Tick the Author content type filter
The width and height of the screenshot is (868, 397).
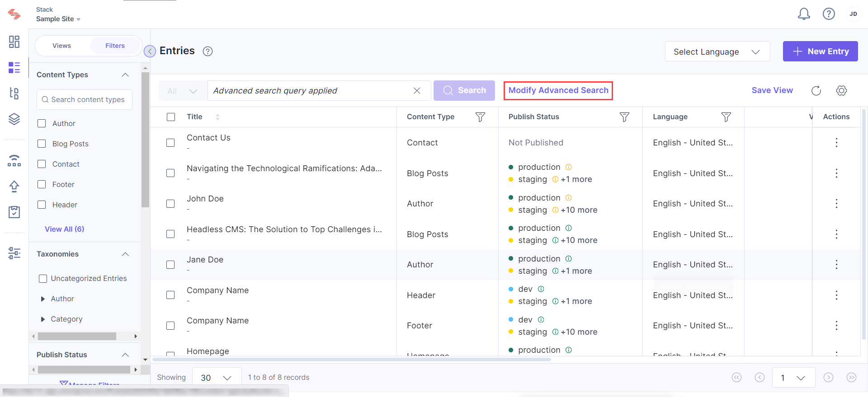42,123
